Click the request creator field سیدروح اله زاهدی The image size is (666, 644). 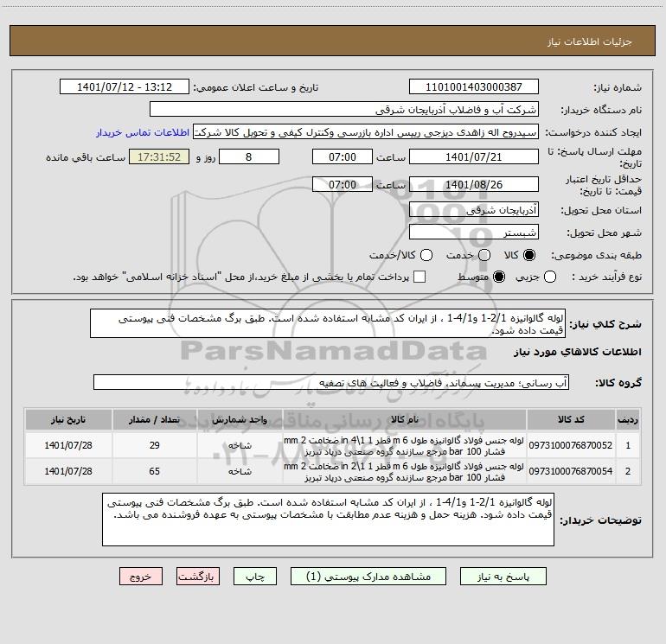[x=366, y=132]
